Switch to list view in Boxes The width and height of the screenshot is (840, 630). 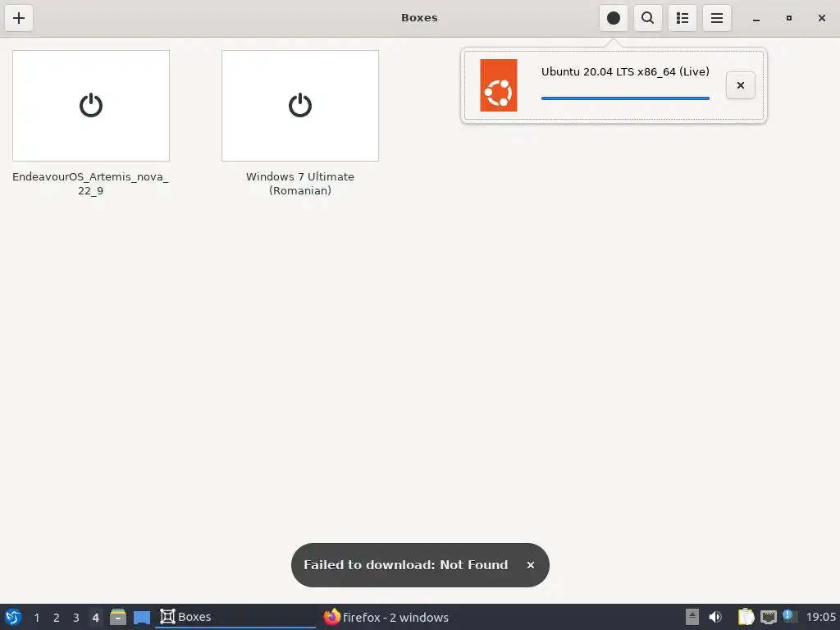(x=682, y=18)
